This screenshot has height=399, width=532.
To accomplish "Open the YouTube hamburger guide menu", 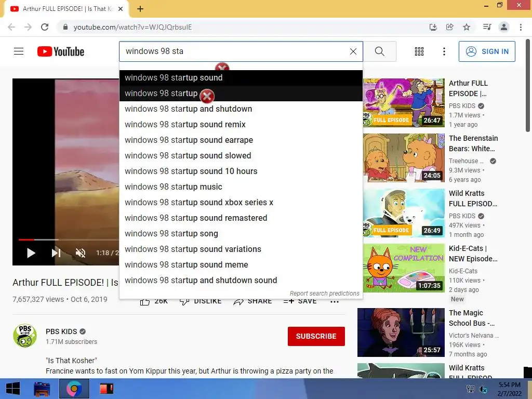I will [19, 51].
